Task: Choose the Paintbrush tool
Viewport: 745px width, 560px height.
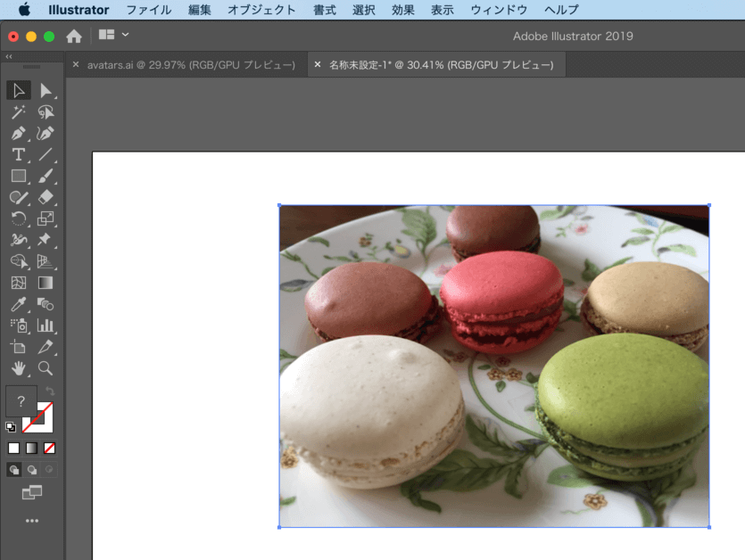Action: click(x=46, y=176)
